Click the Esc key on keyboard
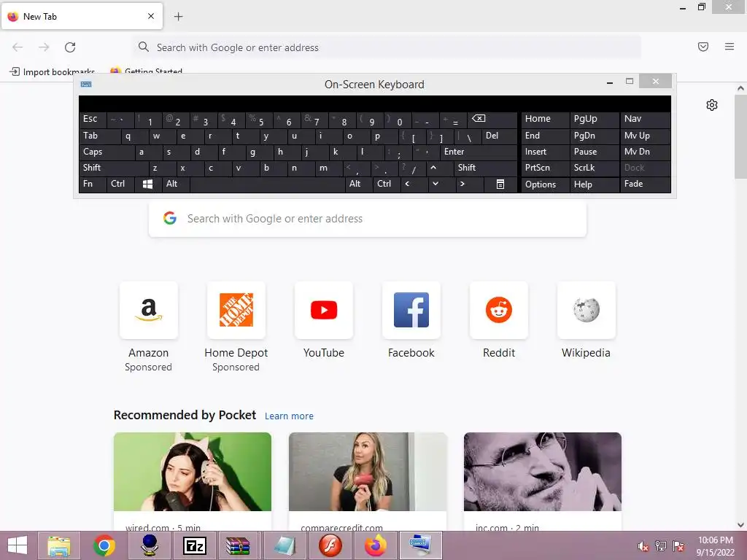The image size is (747, 560). 93,120
